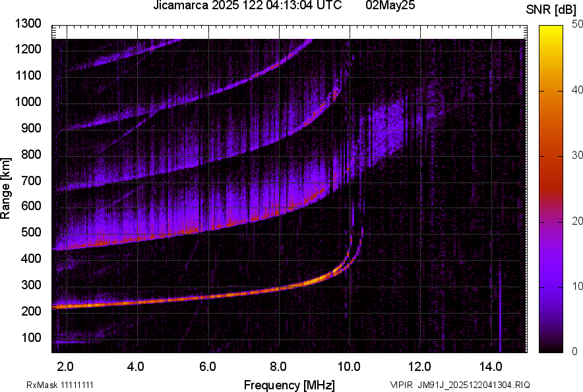Screen dimensions: 583x392
Task: Click the colorbar tick label '50'
Action: click(x=578, y=24)
